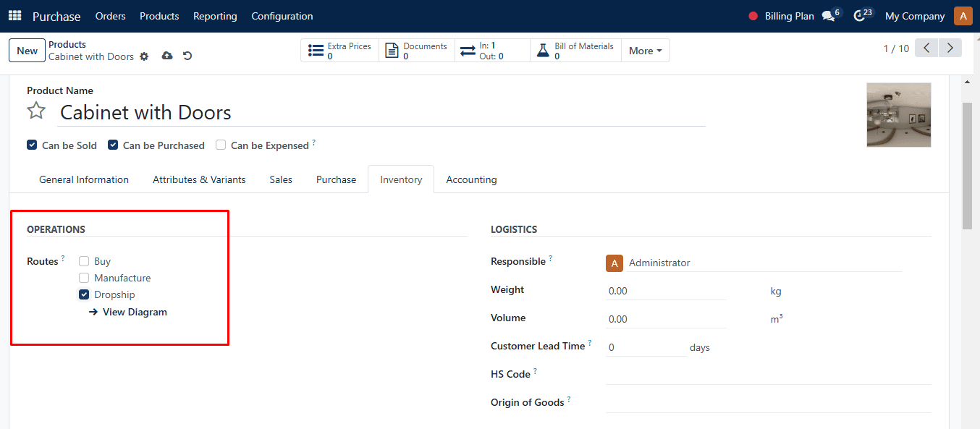Switch to General Information tab
This screenshot has width=980, height=429.
coord(84,179)
